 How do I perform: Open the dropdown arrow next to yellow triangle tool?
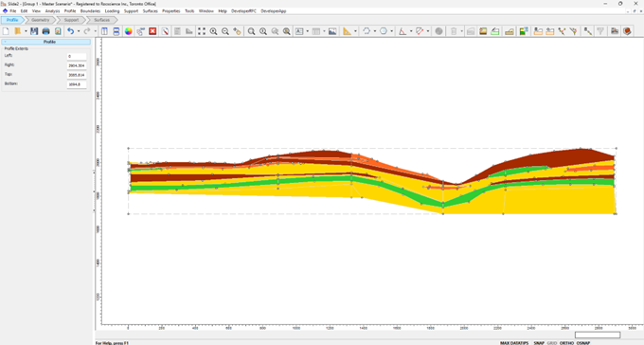[355, 31]
